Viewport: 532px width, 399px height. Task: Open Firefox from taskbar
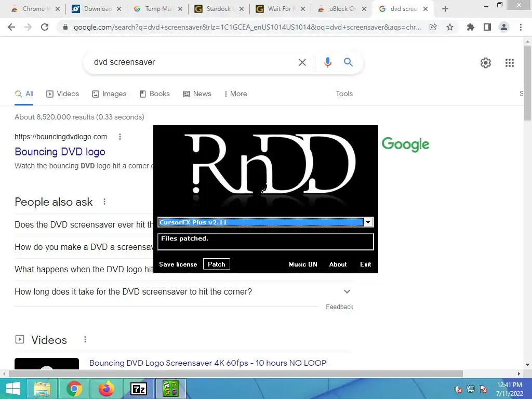(x=107, y=389)
